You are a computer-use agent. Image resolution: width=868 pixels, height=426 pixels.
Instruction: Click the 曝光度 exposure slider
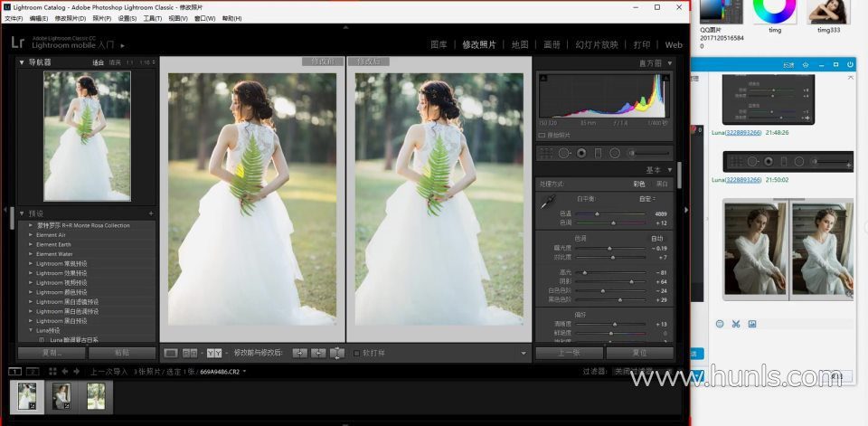coord(610,248)
